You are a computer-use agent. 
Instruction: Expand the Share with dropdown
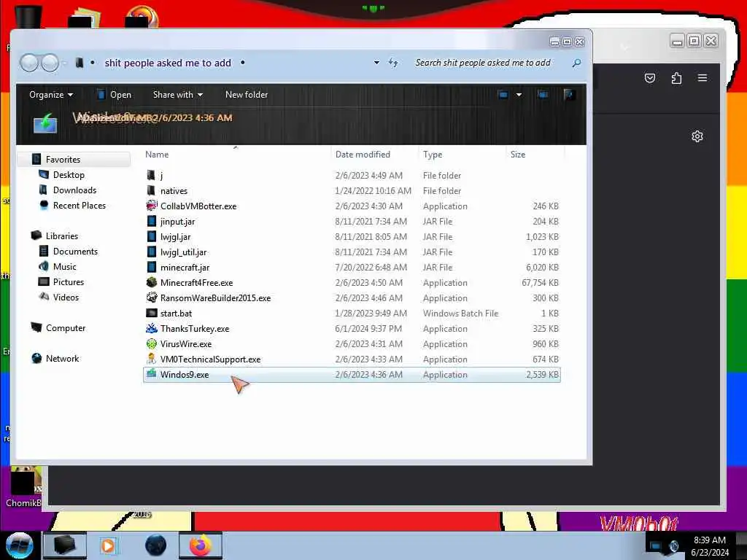click(178, 94)
